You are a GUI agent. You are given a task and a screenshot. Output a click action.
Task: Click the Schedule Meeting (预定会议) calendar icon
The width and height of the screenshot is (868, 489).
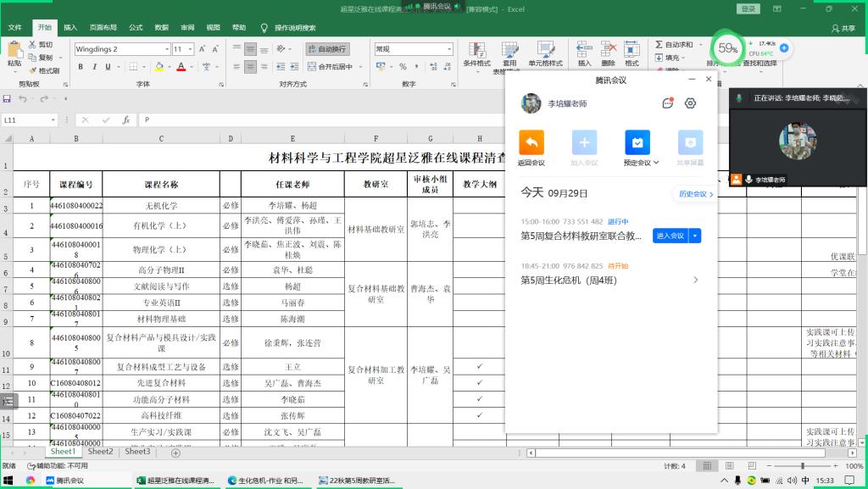pyautogui.click(x=637, y=142)
